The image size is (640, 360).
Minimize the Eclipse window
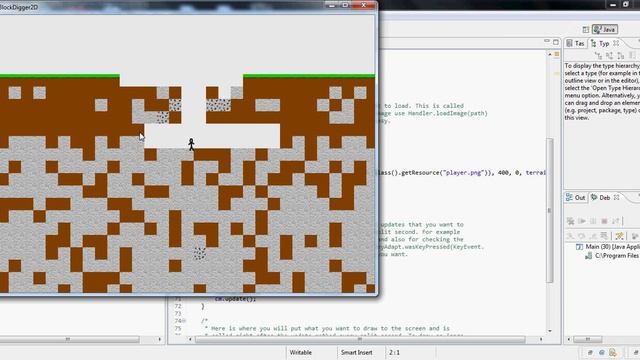[613, 4]
